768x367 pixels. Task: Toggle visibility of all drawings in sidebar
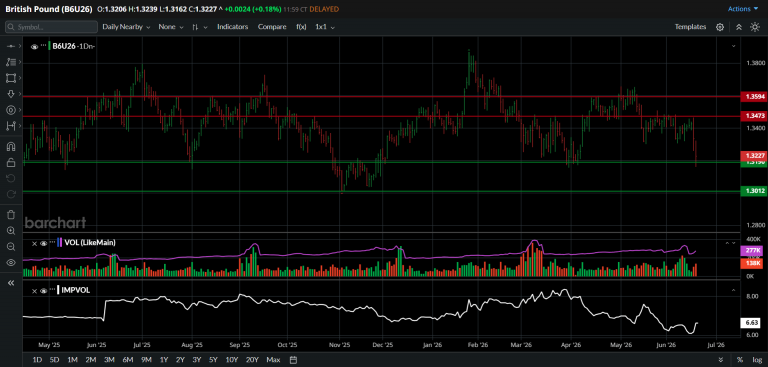[11, 263]
